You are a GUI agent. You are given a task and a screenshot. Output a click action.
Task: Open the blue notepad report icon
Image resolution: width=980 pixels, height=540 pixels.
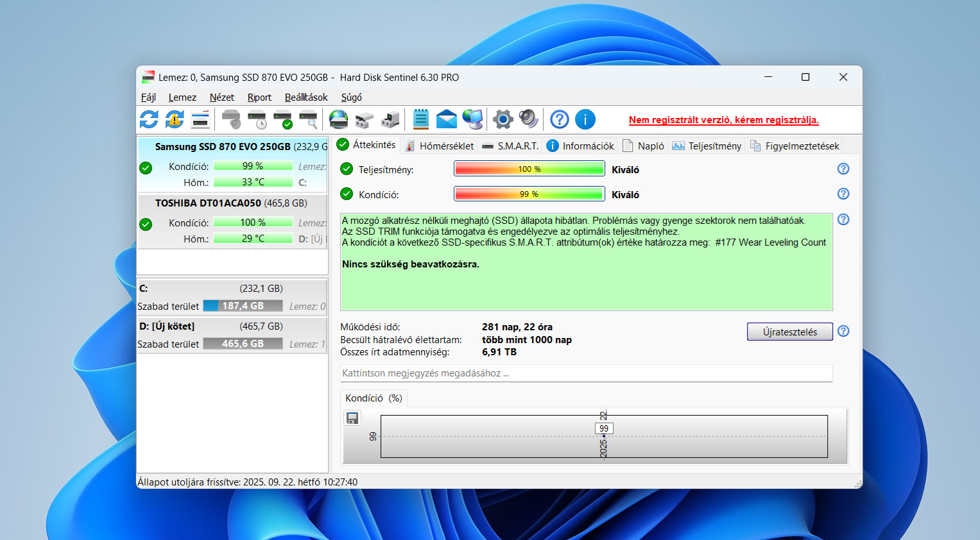(420, 119)
